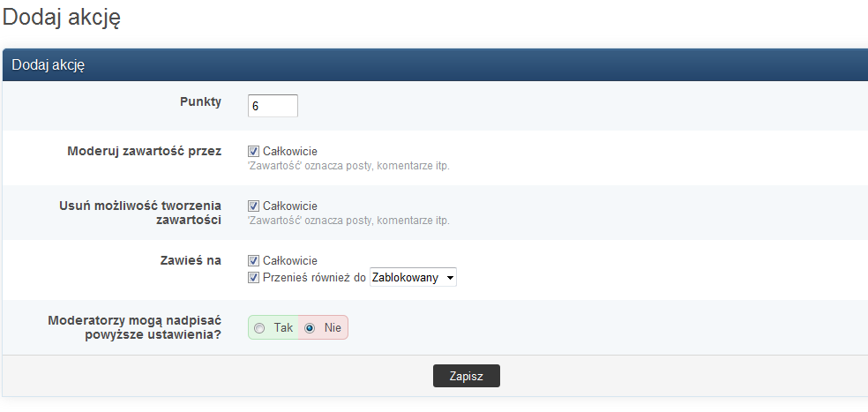Click the Punkty field label
Screen dimensions: 868x412
pos(199,101)
